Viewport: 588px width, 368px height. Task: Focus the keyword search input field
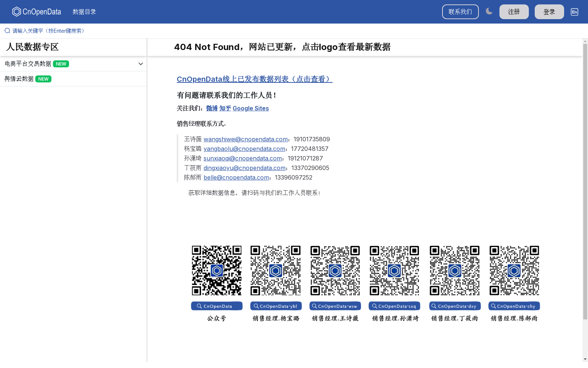(x=294, y=31)
